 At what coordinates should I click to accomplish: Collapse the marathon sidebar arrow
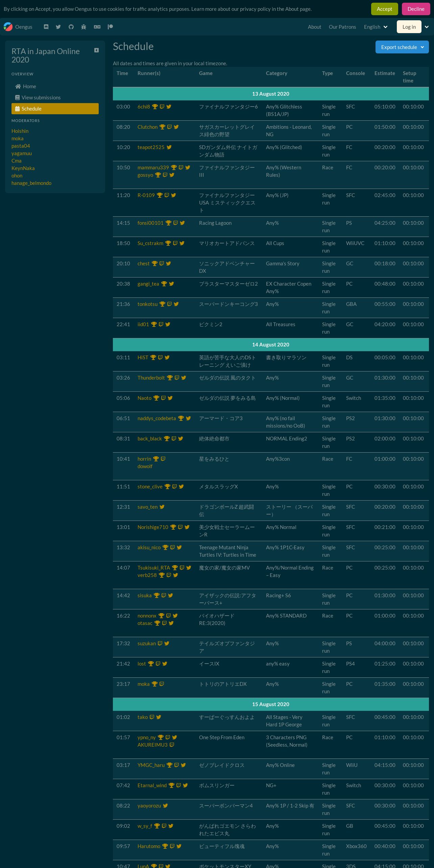pos(96,50)
